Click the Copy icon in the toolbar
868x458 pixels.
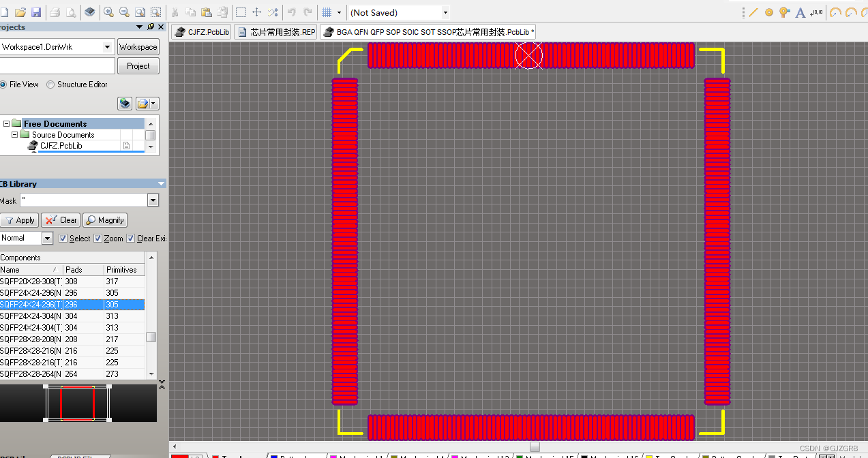(190, 12)
